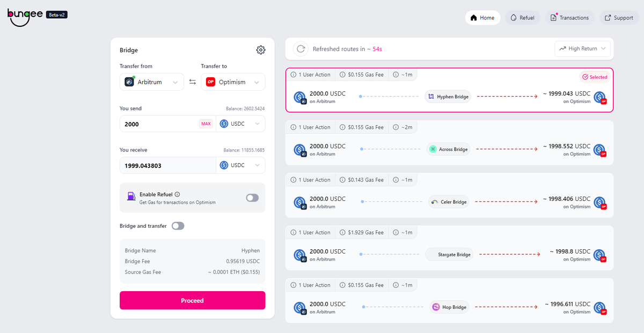This screenshot has height=333, width=644.
Task: Click the USDC coin icon in You send
Action: click(x=224, y=124)
